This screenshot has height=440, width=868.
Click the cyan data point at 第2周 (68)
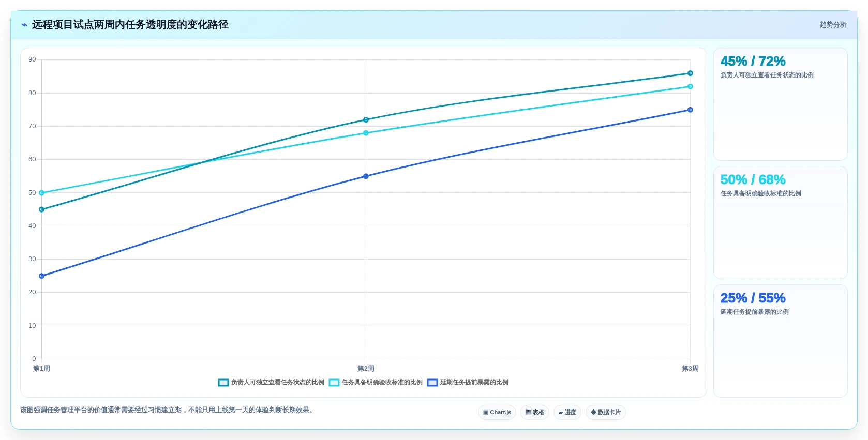click(366, 133)
